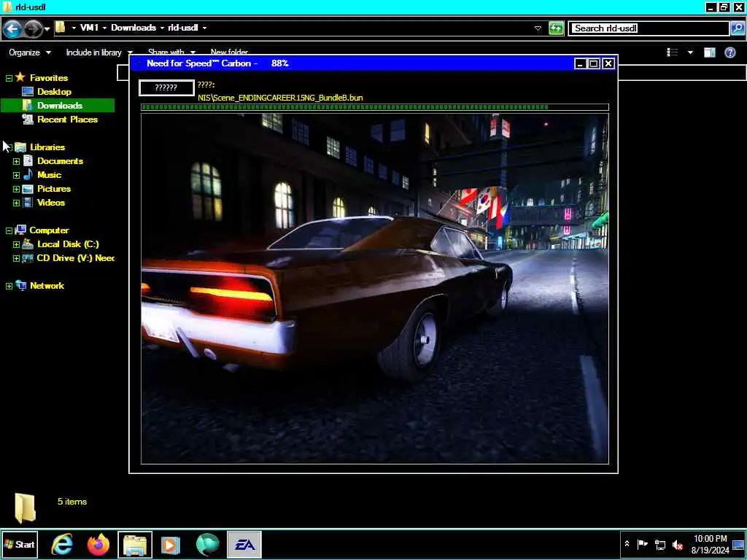This screenshot has width=747, height=560.
Task: Open Recent Places in Favorites
Action: [x=67, y=119]
